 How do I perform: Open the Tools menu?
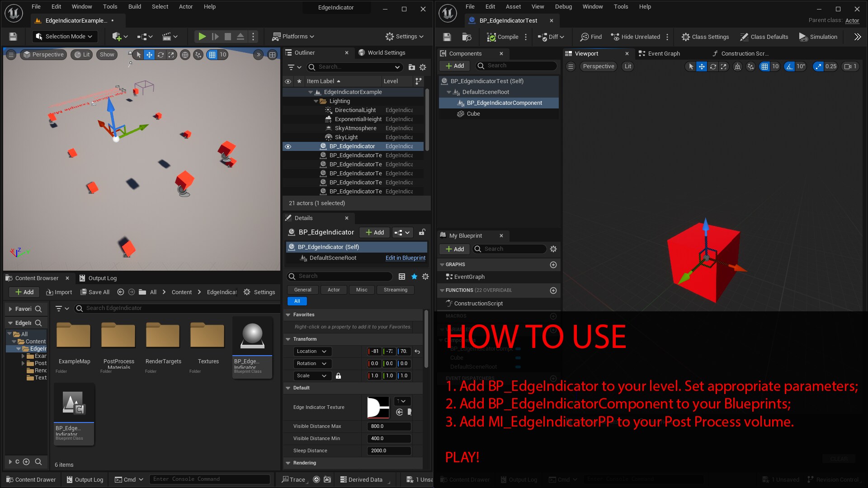(110, 6)
